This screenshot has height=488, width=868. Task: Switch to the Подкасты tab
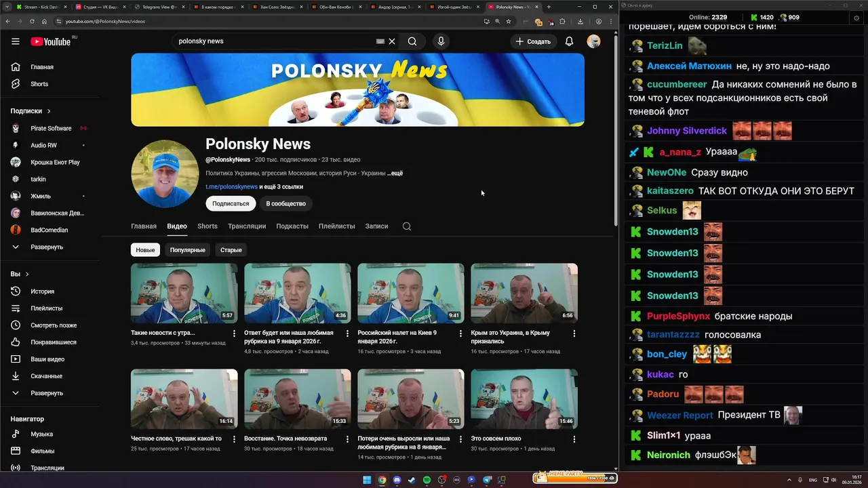click(292, 226)
